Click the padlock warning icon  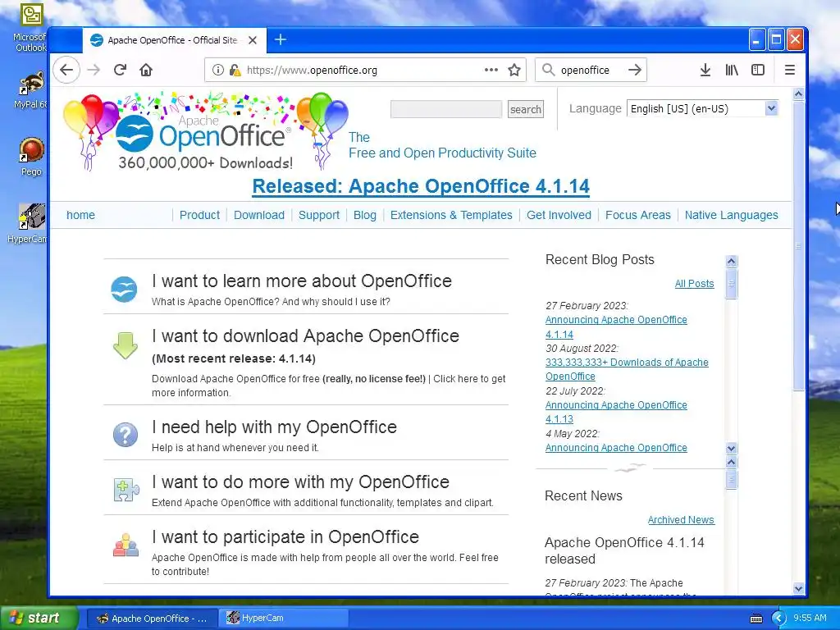click(234, 70)
